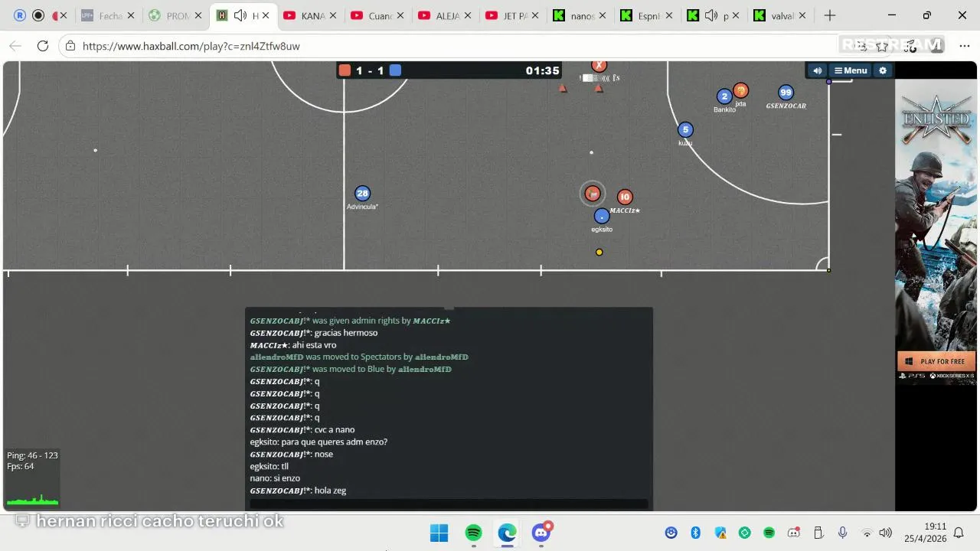Viewport: 980px width, 551px height.
Task: Click the Enlisted ad Play For Free button
Action: [x=936, y=361]
